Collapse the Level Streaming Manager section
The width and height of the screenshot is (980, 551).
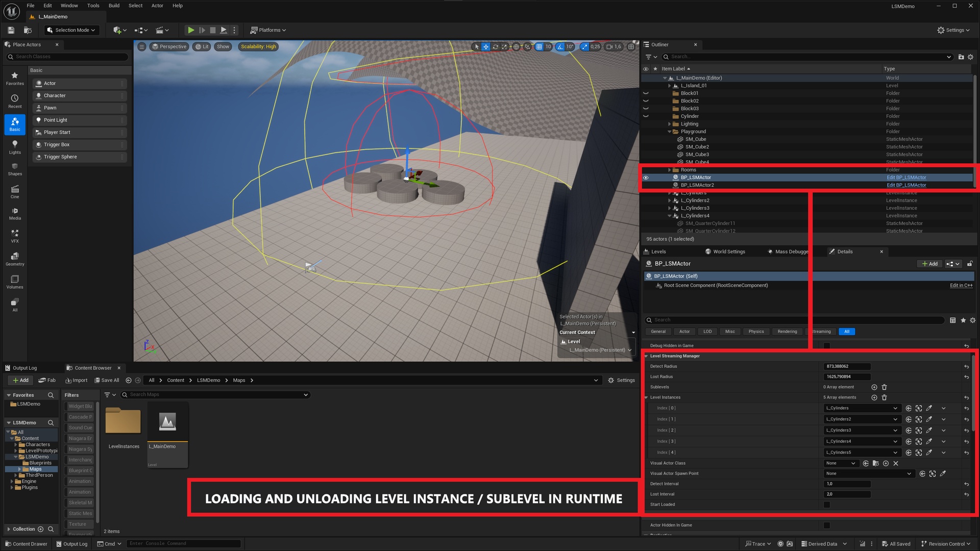[x=646, y=356]
